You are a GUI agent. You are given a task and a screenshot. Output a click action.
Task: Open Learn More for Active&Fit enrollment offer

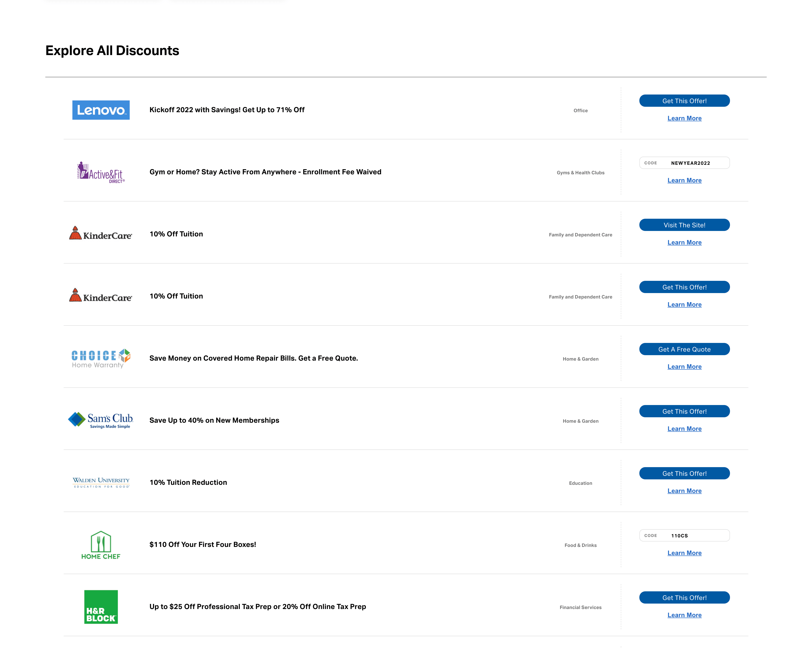(x=684, y=180)
